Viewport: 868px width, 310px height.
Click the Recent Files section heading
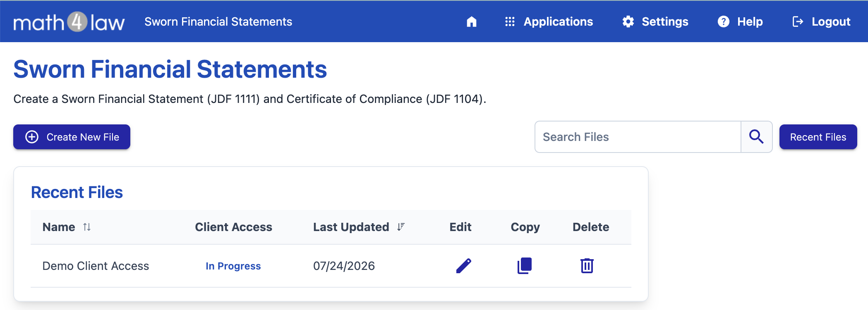77,192
